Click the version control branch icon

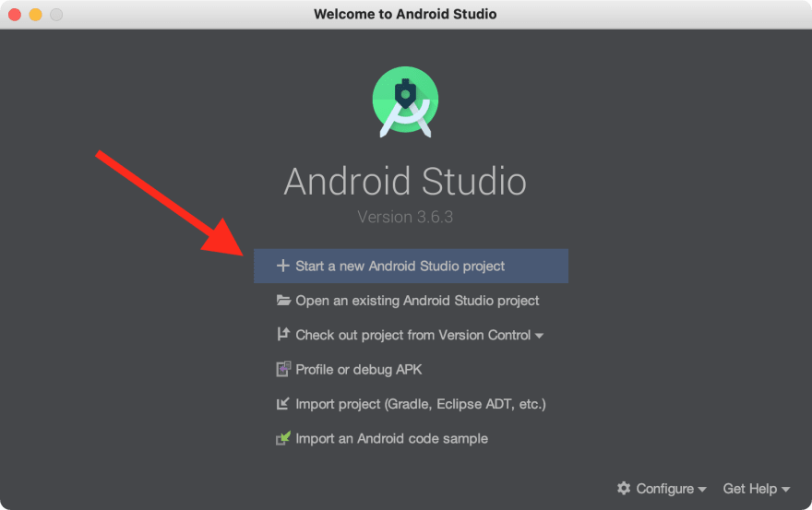pos(282,335)
